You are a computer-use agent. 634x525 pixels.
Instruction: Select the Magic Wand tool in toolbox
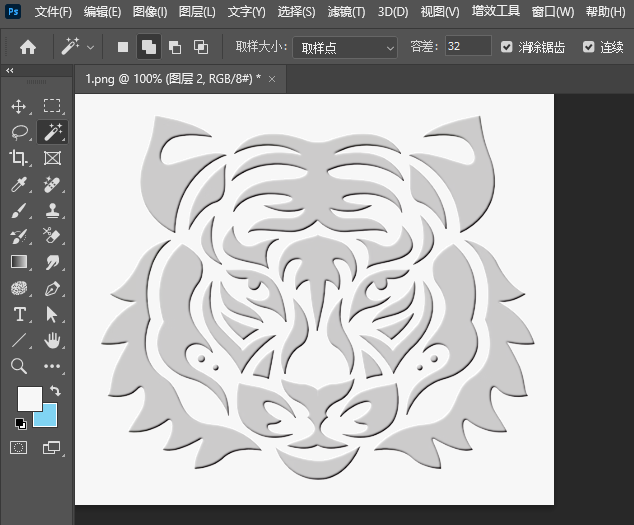53,132
